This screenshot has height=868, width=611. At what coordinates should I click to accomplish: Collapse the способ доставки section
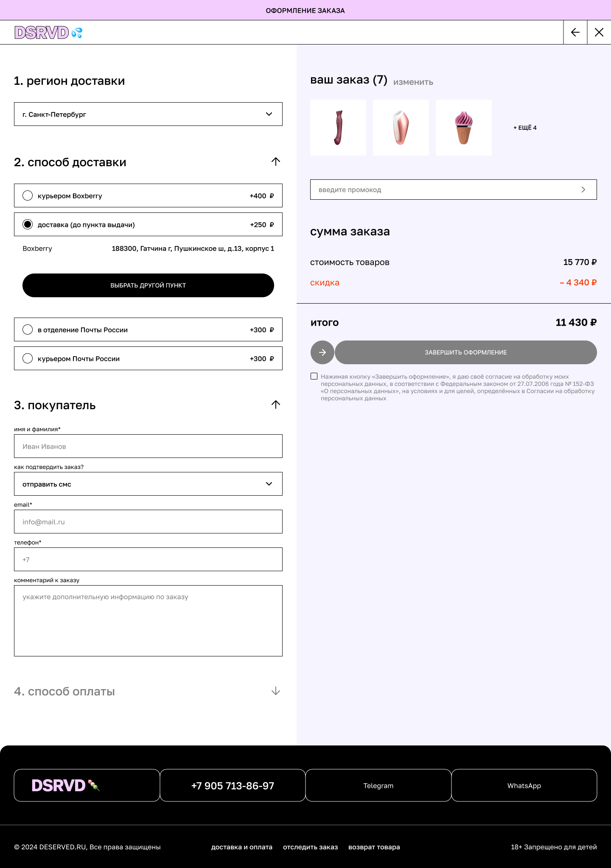275,162
